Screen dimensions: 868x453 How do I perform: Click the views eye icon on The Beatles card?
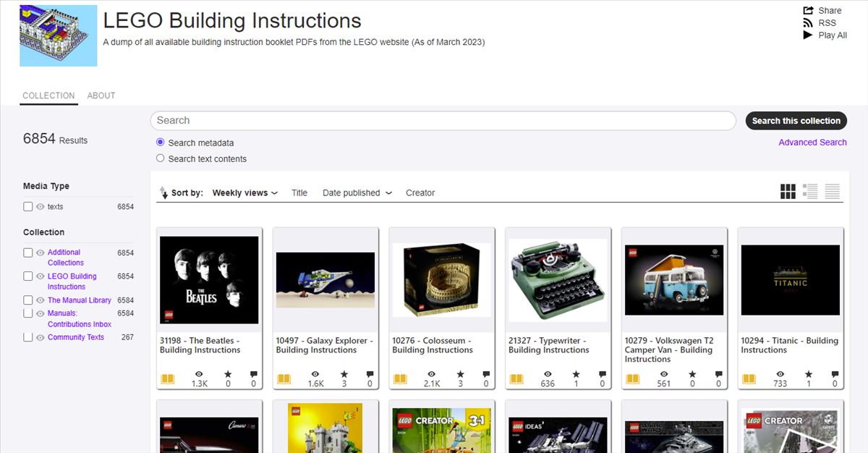click(200, 375)
